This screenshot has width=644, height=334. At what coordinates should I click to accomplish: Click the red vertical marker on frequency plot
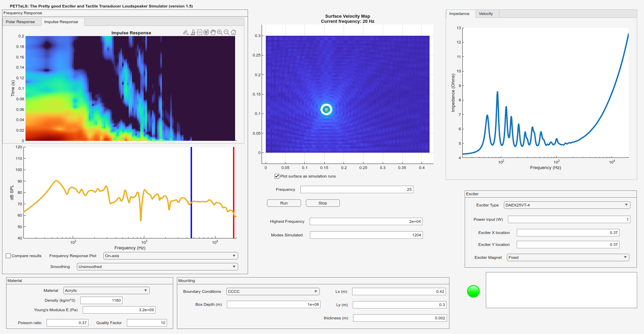(x=234, y=193)
